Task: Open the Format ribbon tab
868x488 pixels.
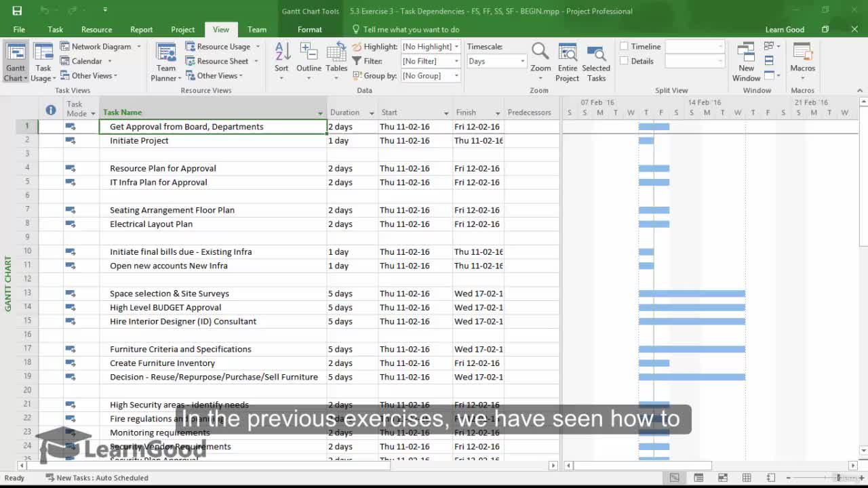Action: tap(309, 30)
